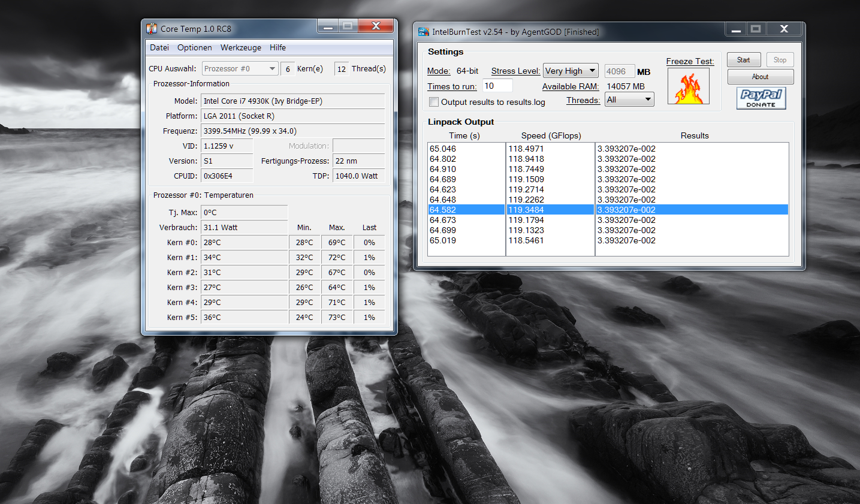The height and width of the screenshot is (504, 860).
Task: Click Kern #5 max temperature 73°C
Action: pyautogui.click(x=337, y=318)
